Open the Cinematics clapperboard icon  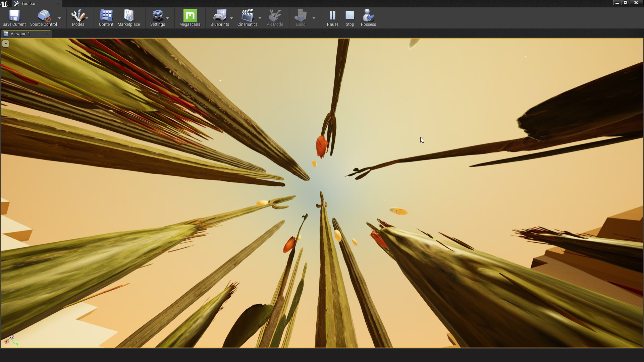point(247,16)
